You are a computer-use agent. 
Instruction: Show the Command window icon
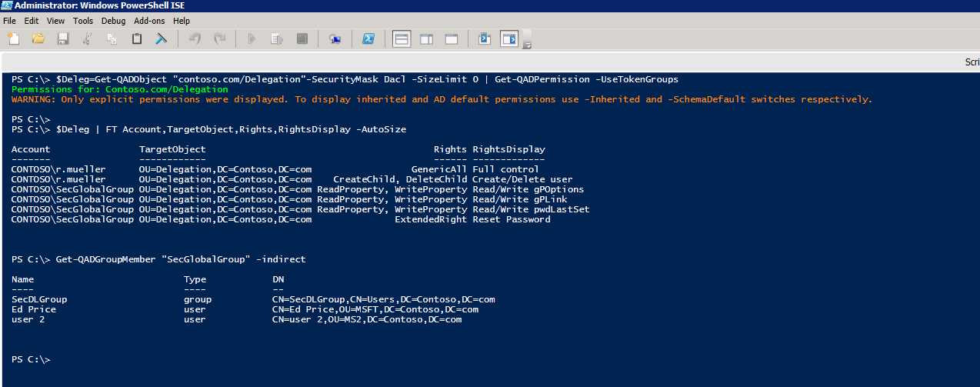[x=485, y=38]
